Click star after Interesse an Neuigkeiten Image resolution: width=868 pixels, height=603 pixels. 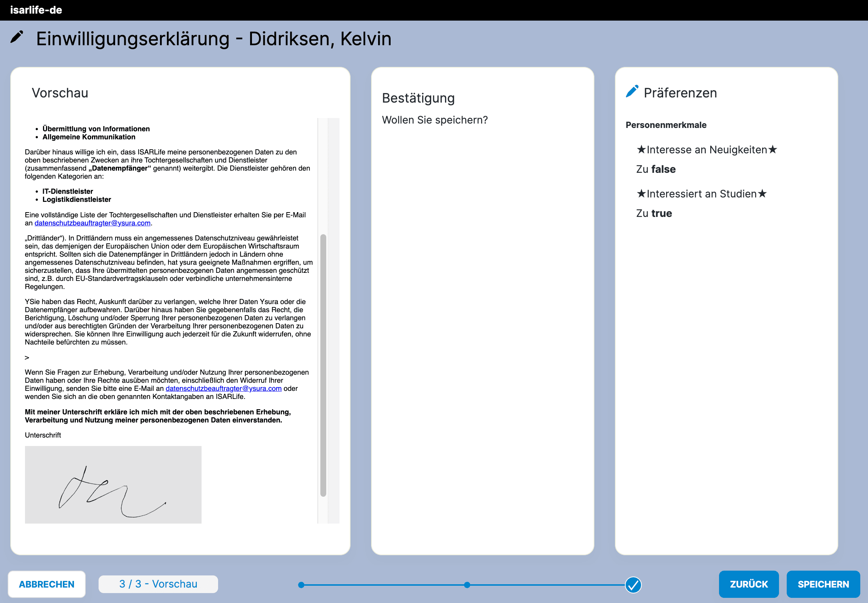click(772, 150)
